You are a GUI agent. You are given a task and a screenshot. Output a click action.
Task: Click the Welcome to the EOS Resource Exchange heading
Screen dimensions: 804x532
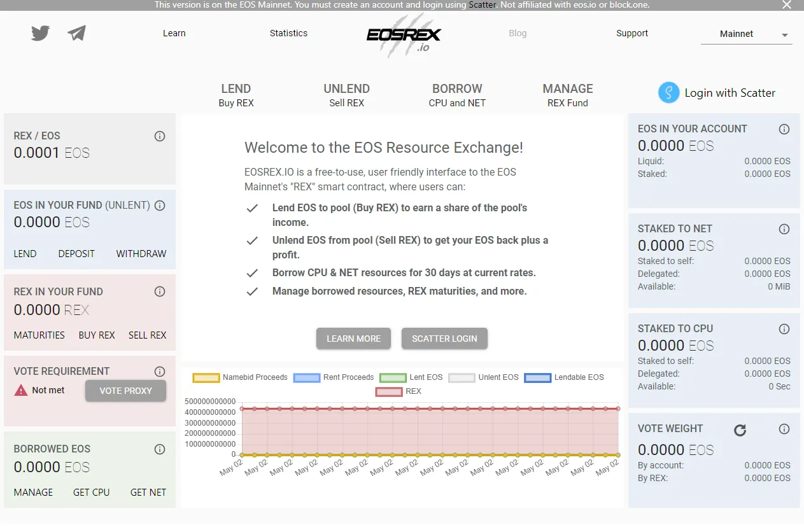384,148
